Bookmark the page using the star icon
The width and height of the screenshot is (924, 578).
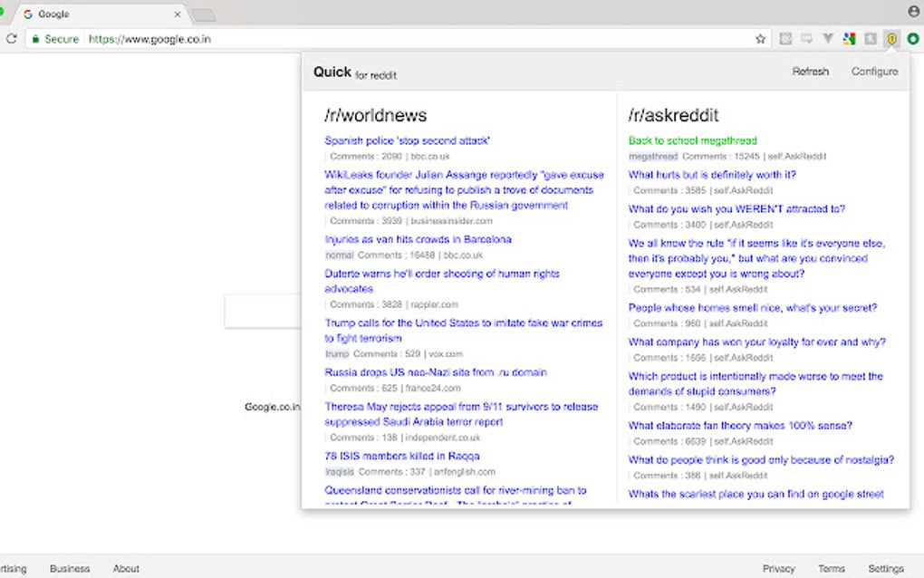760,39
